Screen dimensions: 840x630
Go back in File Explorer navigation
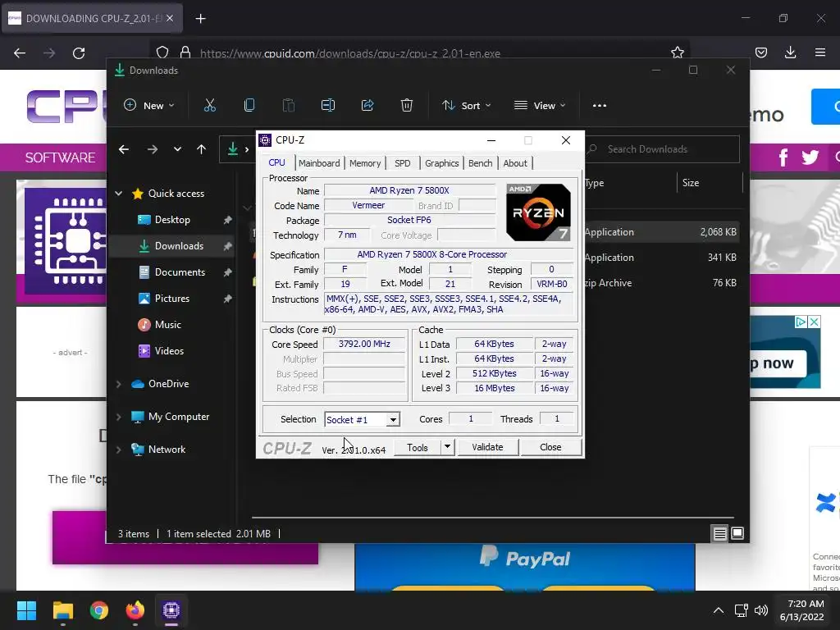click(x=124, y=149)
